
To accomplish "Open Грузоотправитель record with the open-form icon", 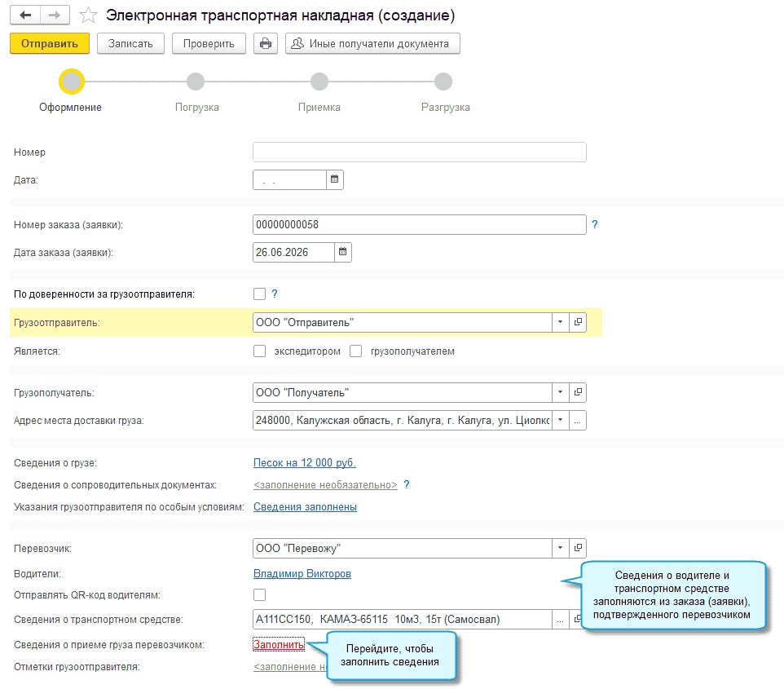I will coord(578,322).
